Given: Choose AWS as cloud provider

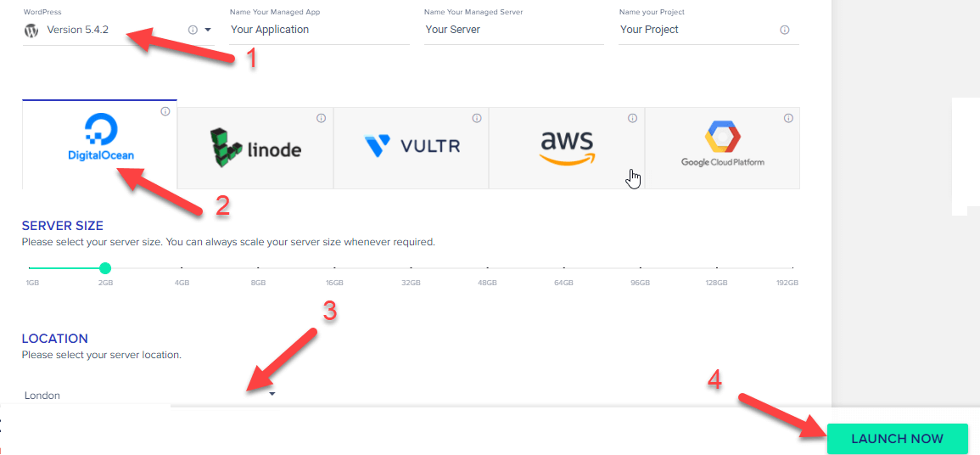Looking at the screenshot, I should click(x=567, y=148).
